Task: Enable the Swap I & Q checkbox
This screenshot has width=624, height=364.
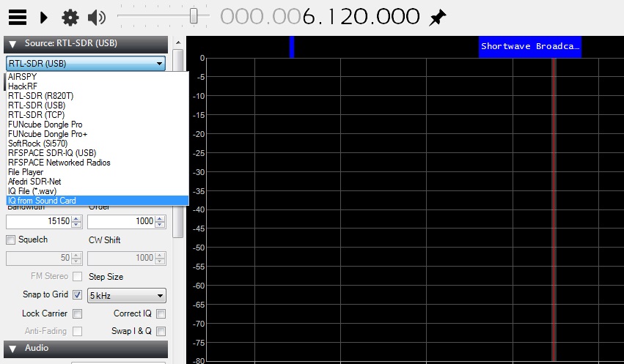Action: click(161, 331)
